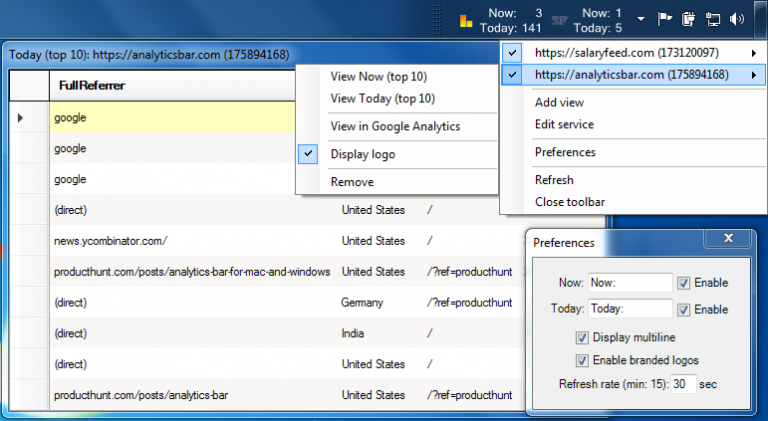This screenshot has height=421, width=768.
Task: Open the toolbar dropdown arrow menu
Action: (x=639, y=20)
